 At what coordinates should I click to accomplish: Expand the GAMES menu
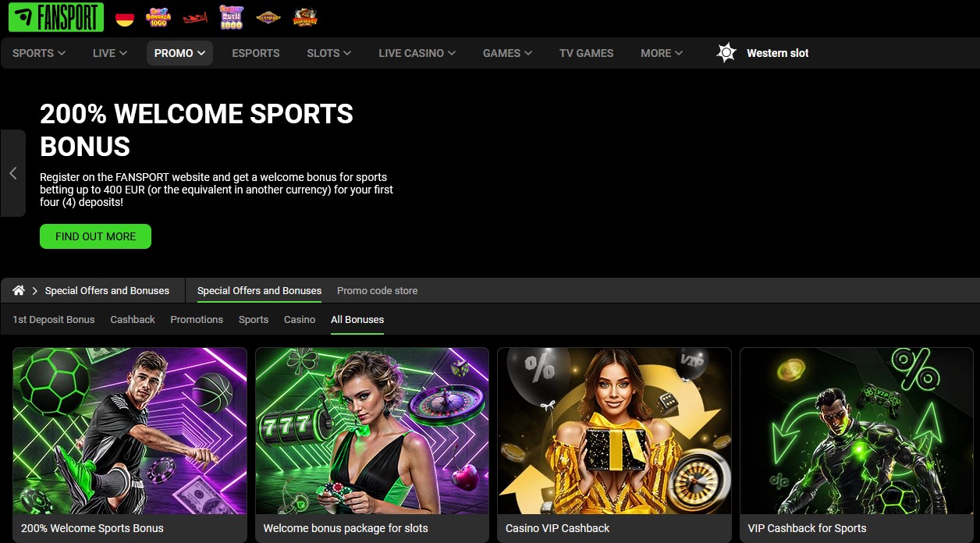(x=507, y=53)
